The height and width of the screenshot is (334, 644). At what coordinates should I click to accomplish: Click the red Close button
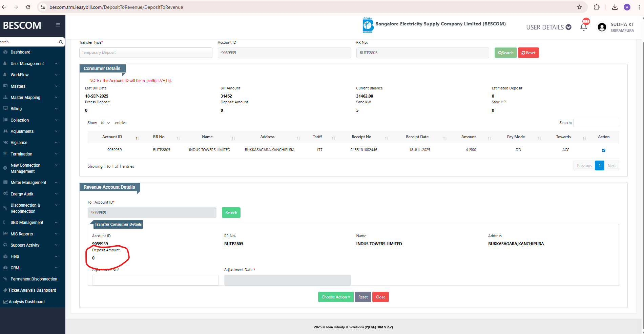pos(380,297)
